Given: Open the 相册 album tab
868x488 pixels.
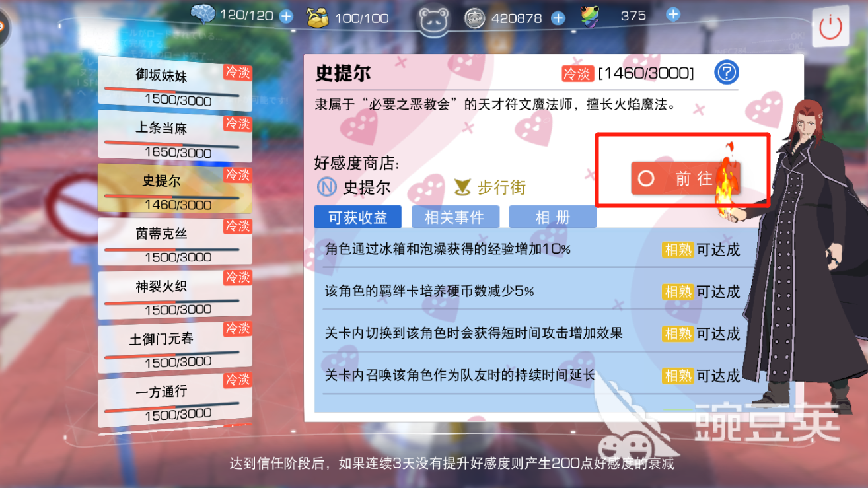Looking at the screenshot, I should click(x=553, y=217).
